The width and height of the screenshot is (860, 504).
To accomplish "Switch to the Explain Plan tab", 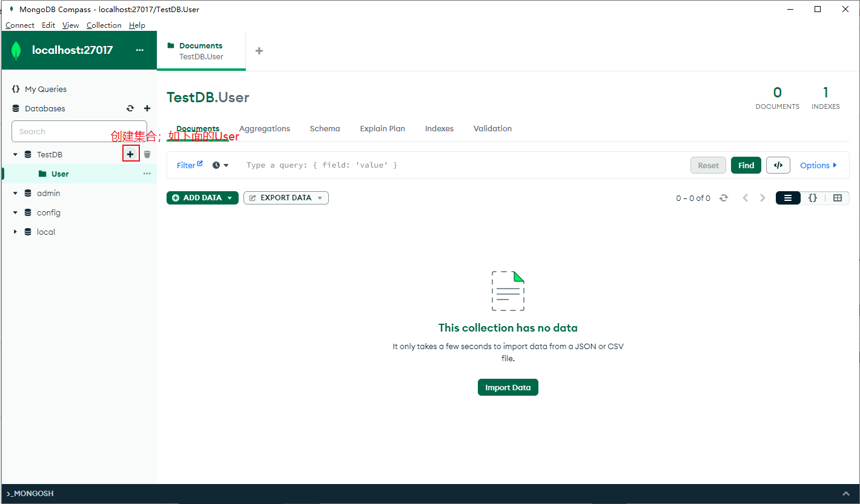I will coord(382,129).
